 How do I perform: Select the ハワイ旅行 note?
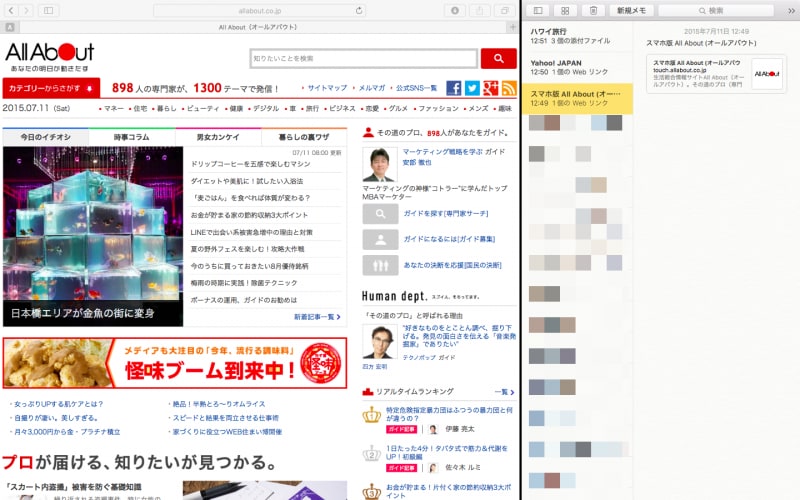tap(578, 36)
